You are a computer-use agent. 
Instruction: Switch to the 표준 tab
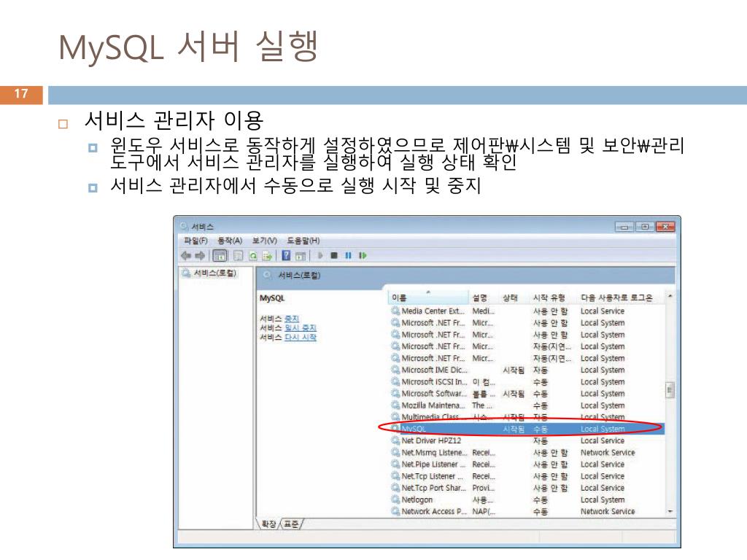point(291,524)
